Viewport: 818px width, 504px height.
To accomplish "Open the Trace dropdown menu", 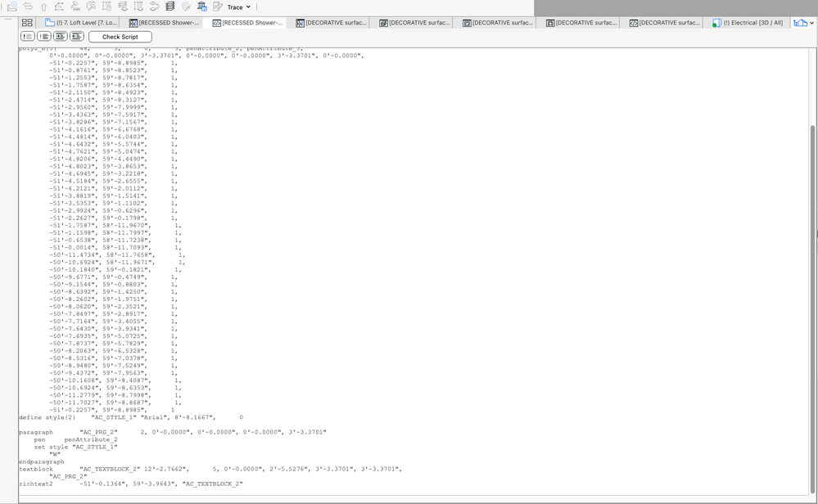I will [x=239, y=7].
